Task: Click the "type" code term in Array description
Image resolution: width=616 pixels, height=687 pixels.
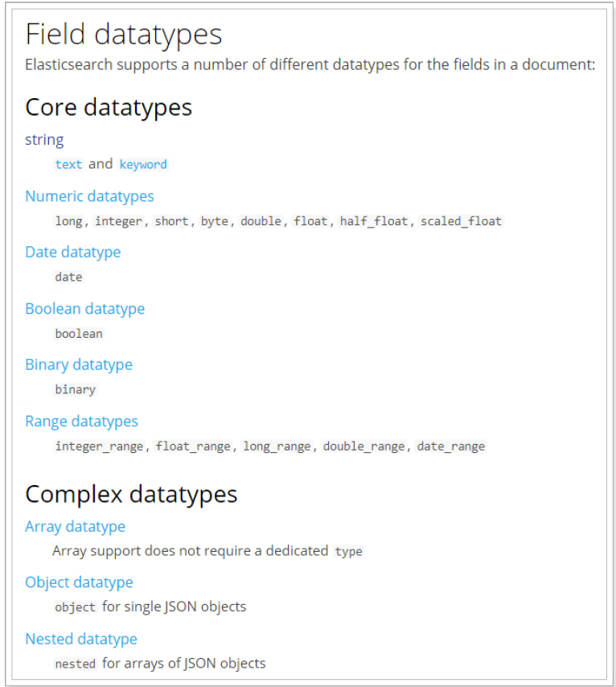Action: (x=348, y=551)
